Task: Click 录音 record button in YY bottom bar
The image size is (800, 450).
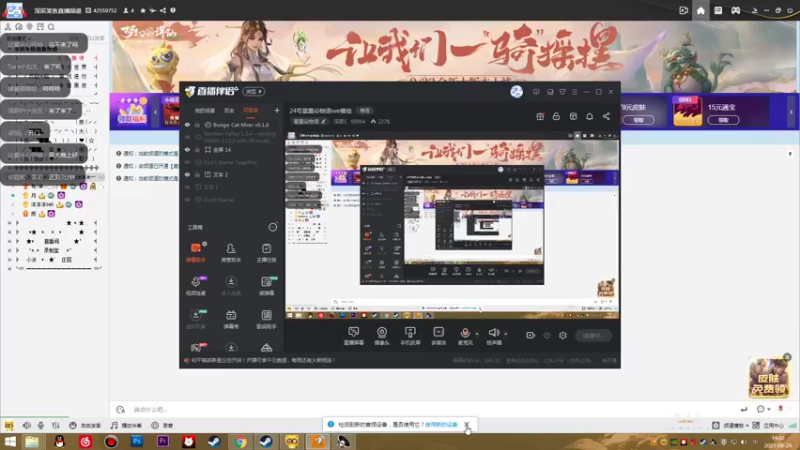Action: tap(162, 426)
